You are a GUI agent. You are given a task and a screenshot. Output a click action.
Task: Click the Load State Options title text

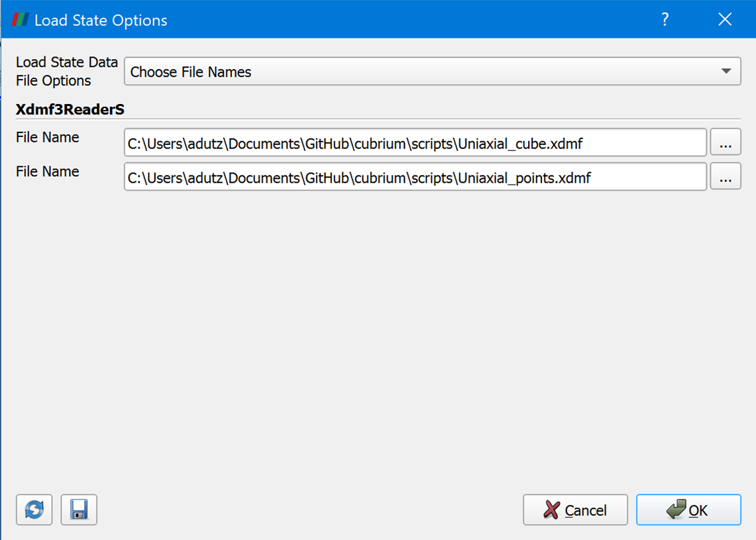[x=101, y=21]
